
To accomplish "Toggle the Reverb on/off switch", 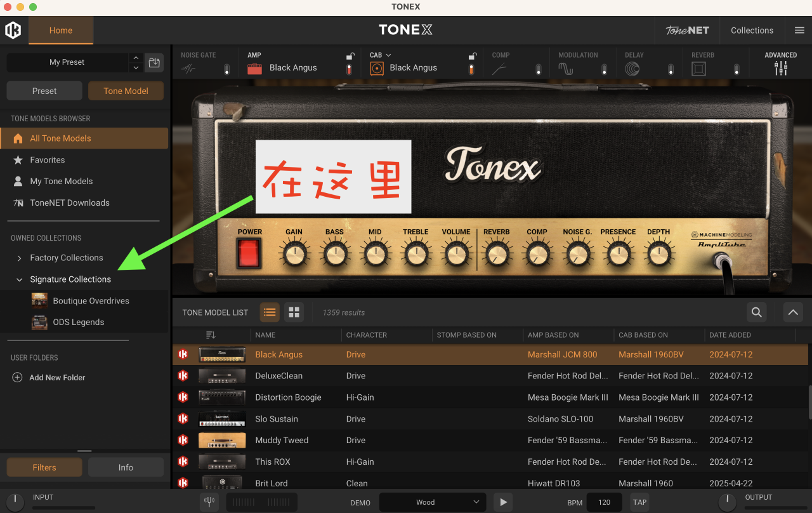I will (x=737, y=69).
